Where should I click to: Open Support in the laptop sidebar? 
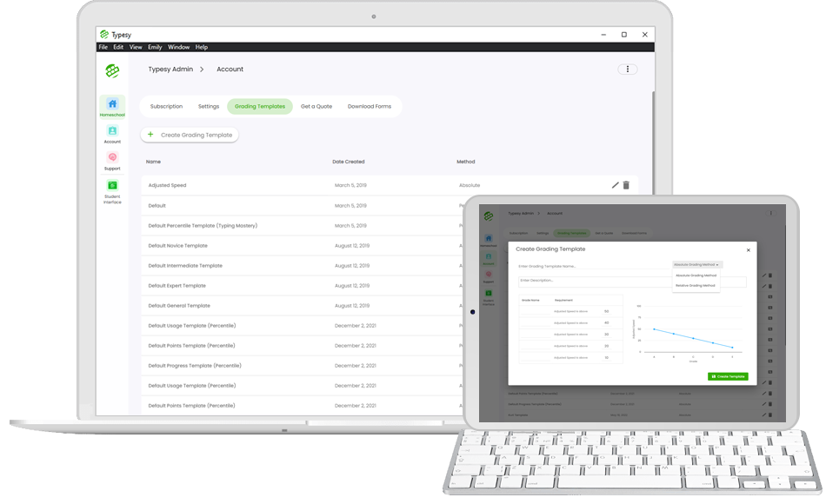pos(112,161)
